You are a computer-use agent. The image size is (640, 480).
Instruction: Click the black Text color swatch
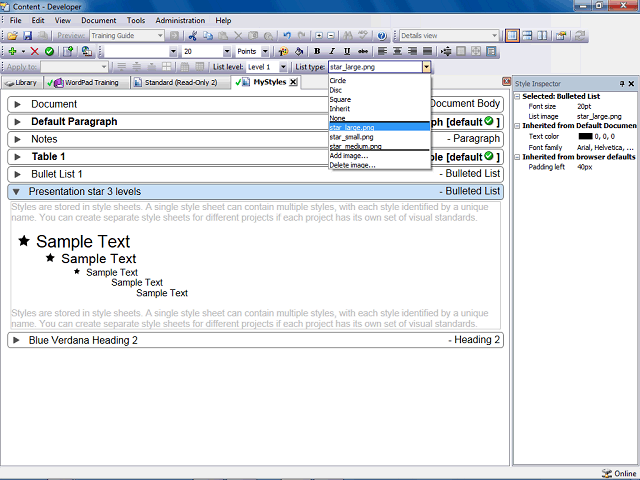point(585,136)
